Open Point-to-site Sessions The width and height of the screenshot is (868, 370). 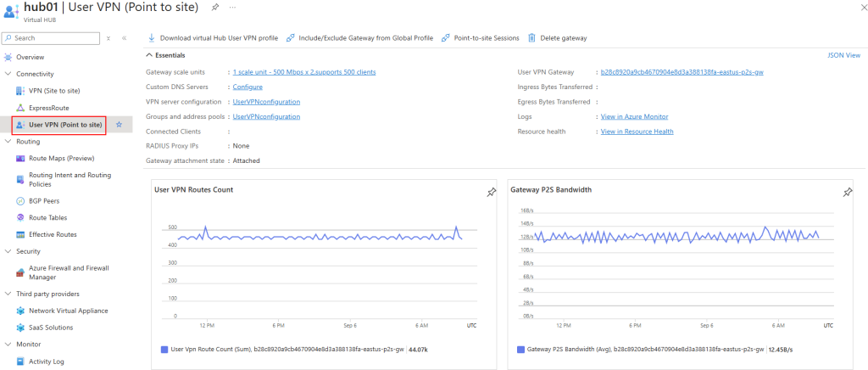487,38
